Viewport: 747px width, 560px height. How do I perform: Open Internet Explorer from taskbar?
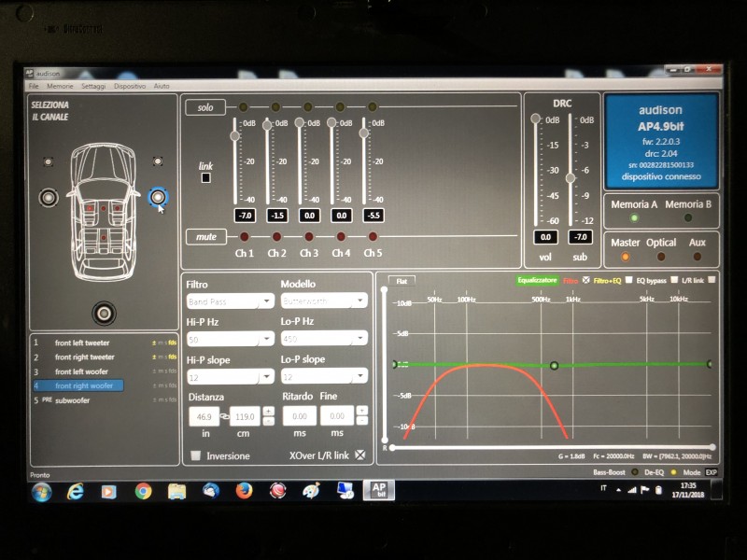tap(76, 491)
